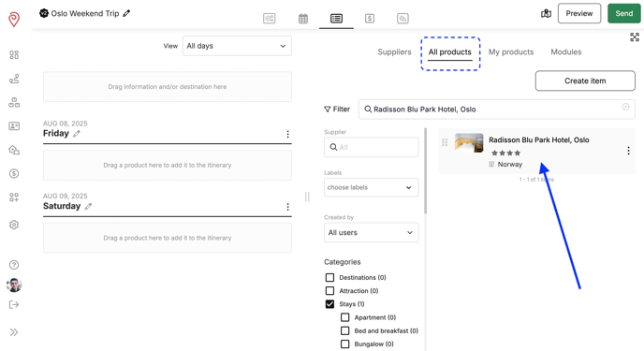Click the red map pin app logo

14,19
